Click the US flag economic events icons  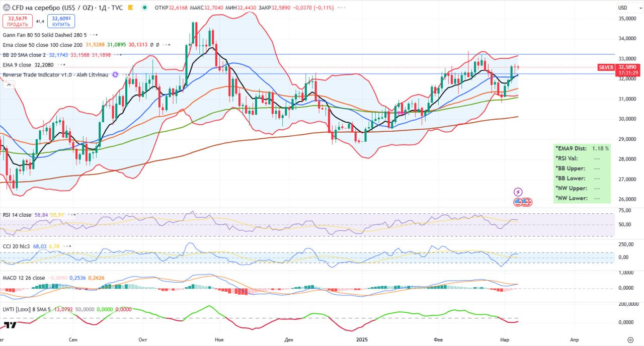(x=522, y=202)
